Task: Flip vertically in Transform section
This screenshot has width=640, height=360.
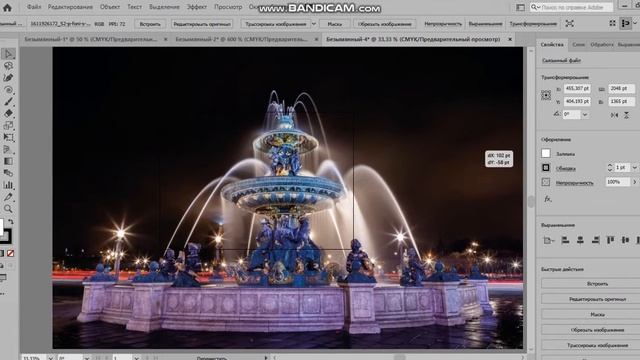Action: click(626, 115)
